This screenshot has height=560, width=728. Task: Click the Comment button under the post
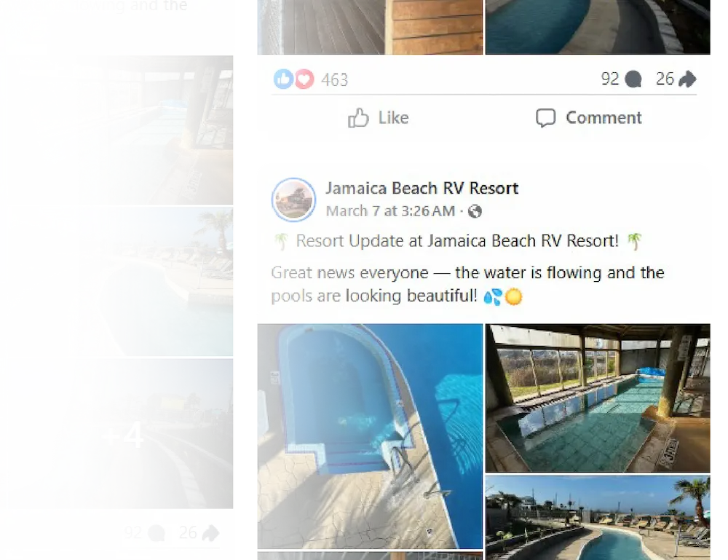pyautogui.click(x=589, y=118)
